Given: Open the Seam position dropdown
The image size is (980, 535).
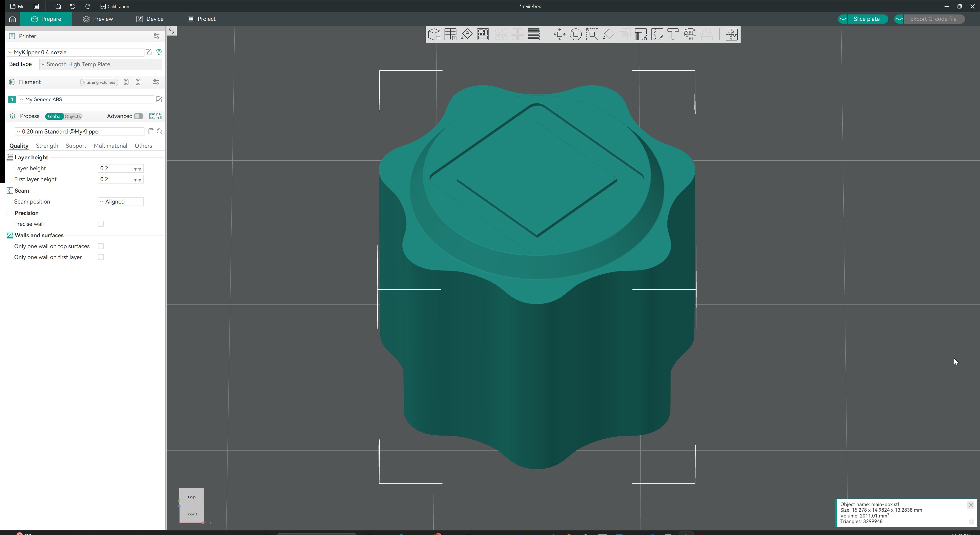Looking at the screenshot, I should point(121,202).
